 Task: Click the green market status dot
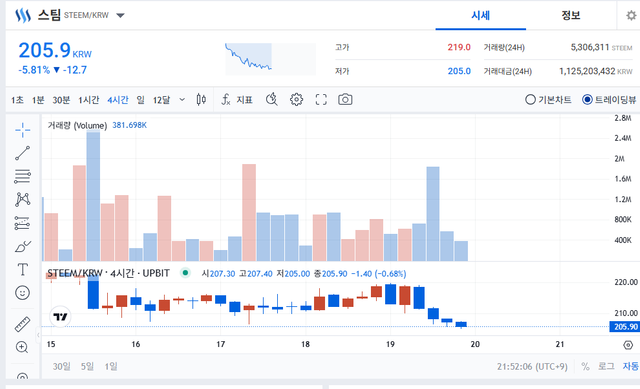[185, 273]
